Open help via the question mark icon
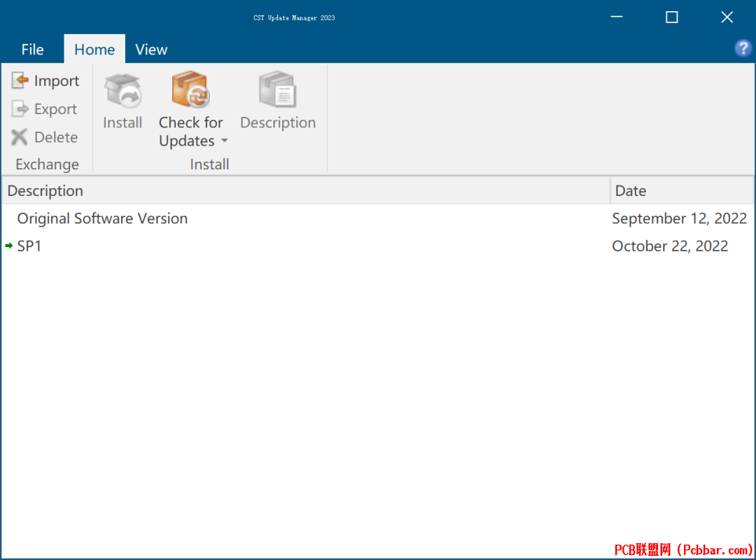The width and height of the screenshot is (756, 560). click(743, 48)
